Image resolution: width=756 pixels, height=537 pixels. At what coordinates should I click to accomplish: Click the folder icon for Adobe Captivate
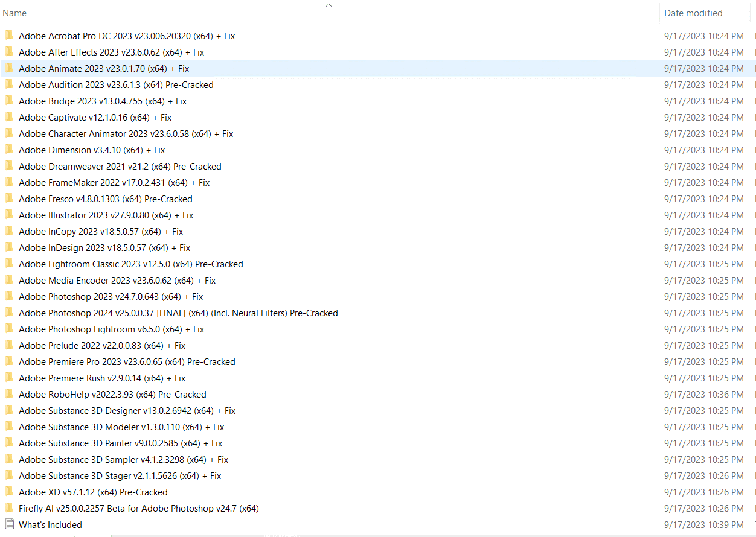pyautogui.click(x=9, y=117)
